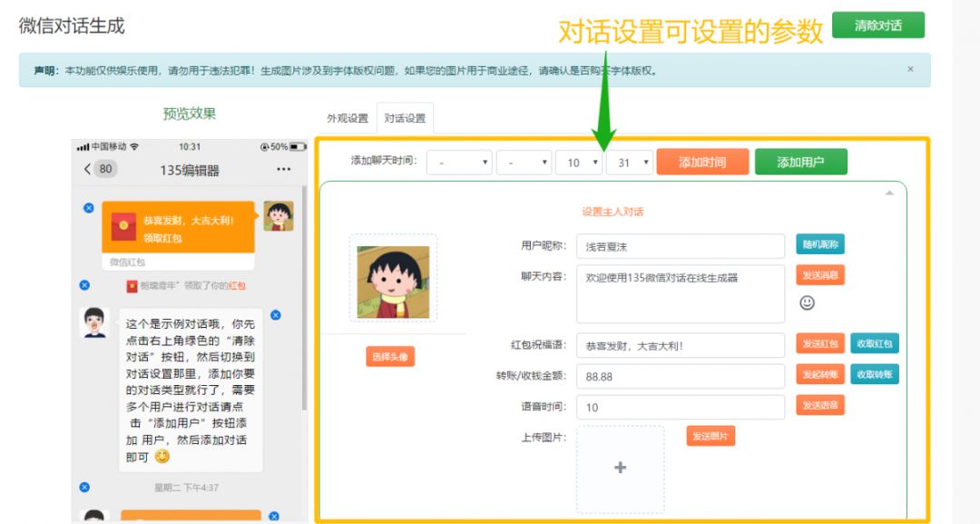Click the Maruko avatar in settings panel
980x524 pixels.
(393, 282)
